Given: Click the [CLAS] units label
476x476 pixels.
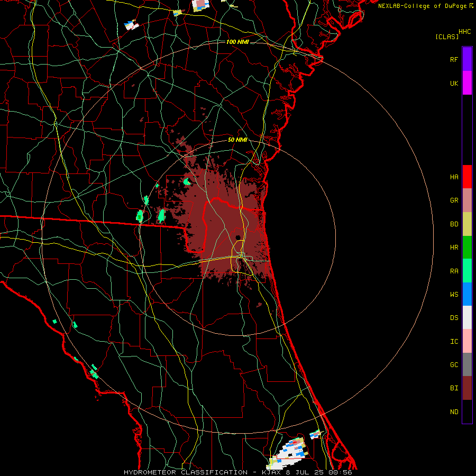Looking at the screenshot, I should pos(447,36).
